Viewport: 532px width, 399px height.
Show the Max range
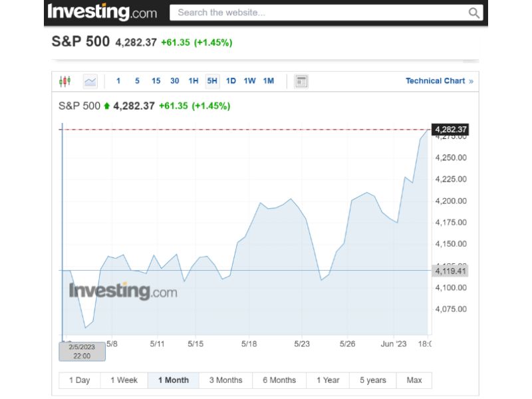click(x=414, y=380)
